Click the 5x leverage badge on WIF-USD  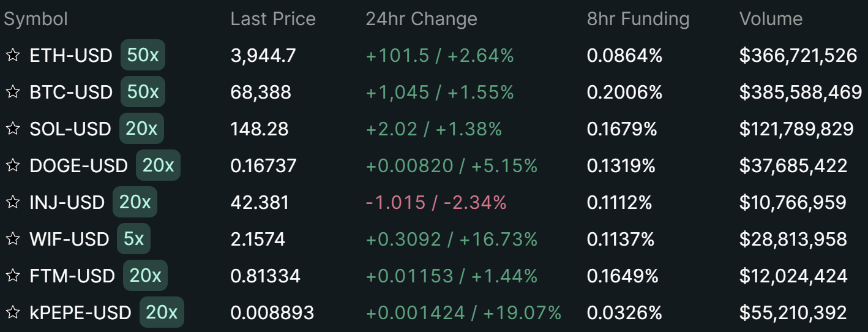pyautogui.click(x=133, y=239)
